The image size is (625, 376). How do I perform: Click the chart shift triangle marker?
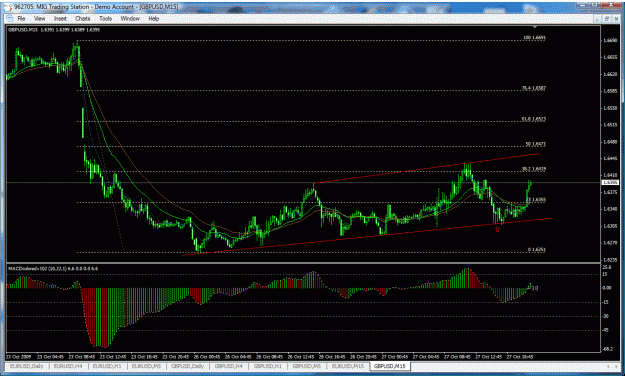tap(535, 27)
